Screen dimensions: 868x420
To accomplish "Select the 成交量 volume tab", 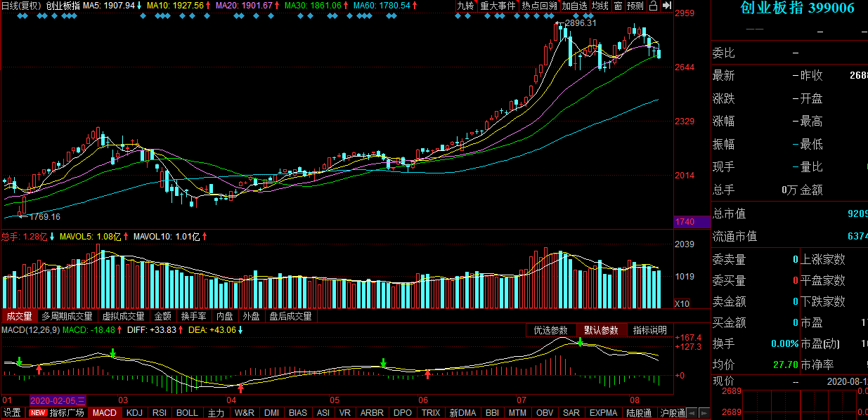I will pos(19,316).
